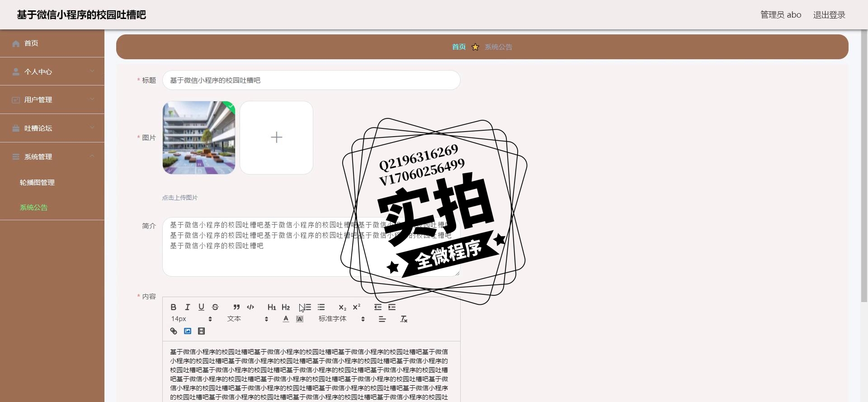The height and width of the screenshot is (402, 868).
Task: Open the 文本 heading style dropdown
Action: click(x=248, y=319)
